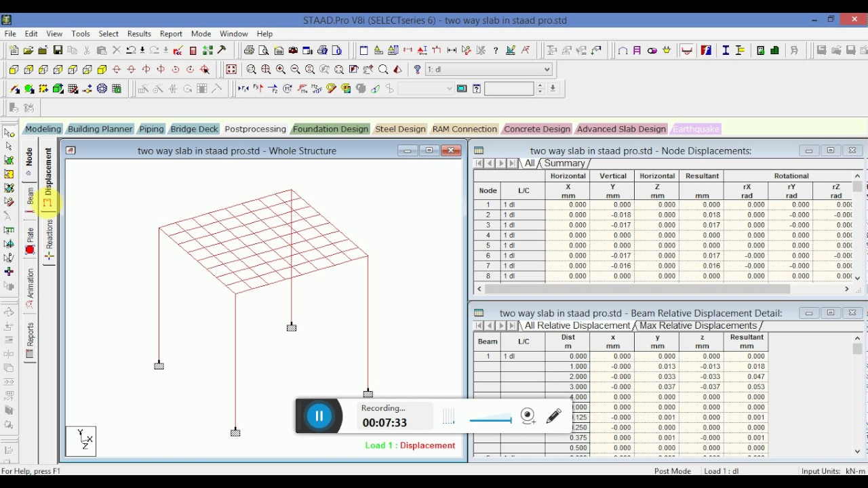Switch to the Foundation Design tab

click(x=330, y=129)
